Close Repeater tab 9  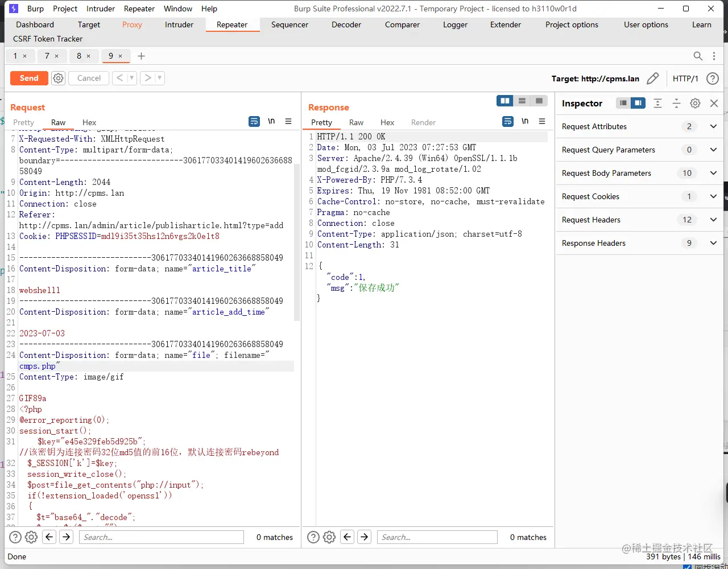click(120, 56)
